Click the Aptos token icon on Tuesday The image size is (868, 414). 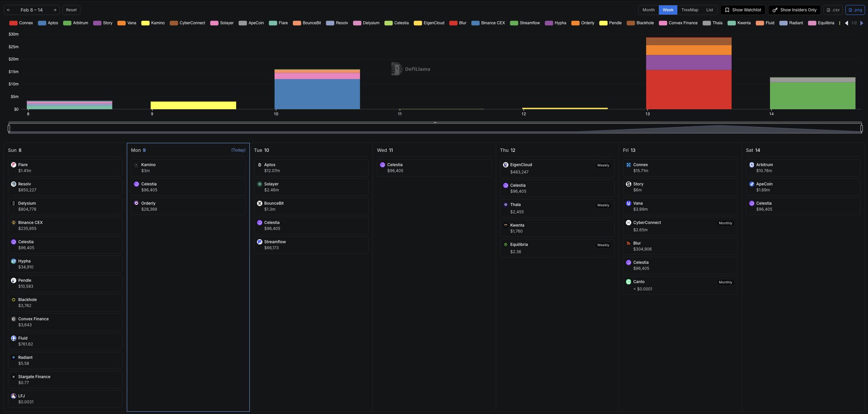[260, 165]
